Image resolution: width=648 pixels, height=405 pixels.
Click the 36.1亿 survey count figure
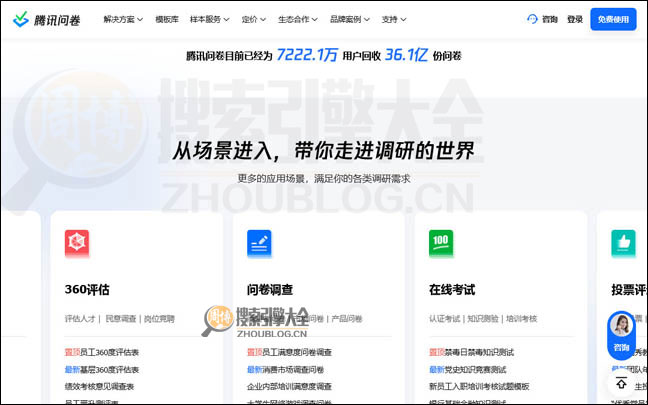[406, 55]
